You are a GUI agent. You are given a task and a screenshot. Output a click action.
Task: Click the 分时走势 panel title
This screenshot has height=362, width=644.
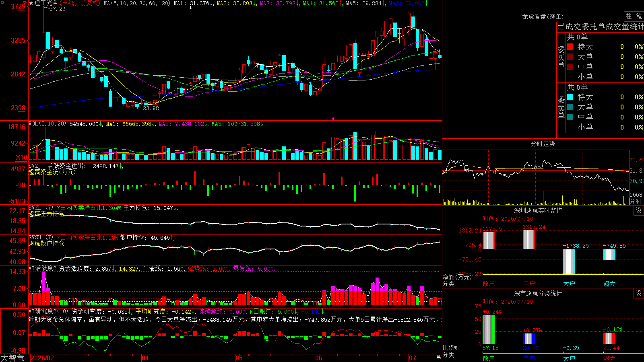543,144
